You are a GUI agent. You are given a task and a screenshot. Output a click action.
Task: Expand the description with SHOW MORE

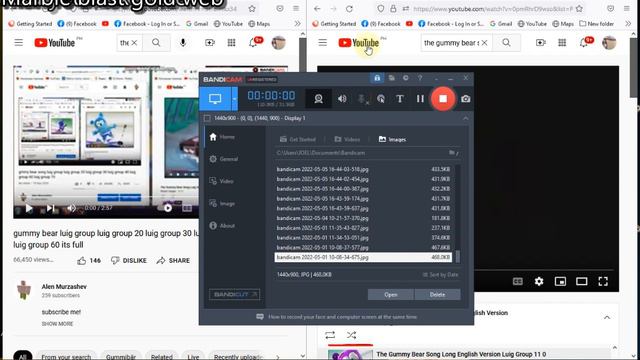point(57,324)
